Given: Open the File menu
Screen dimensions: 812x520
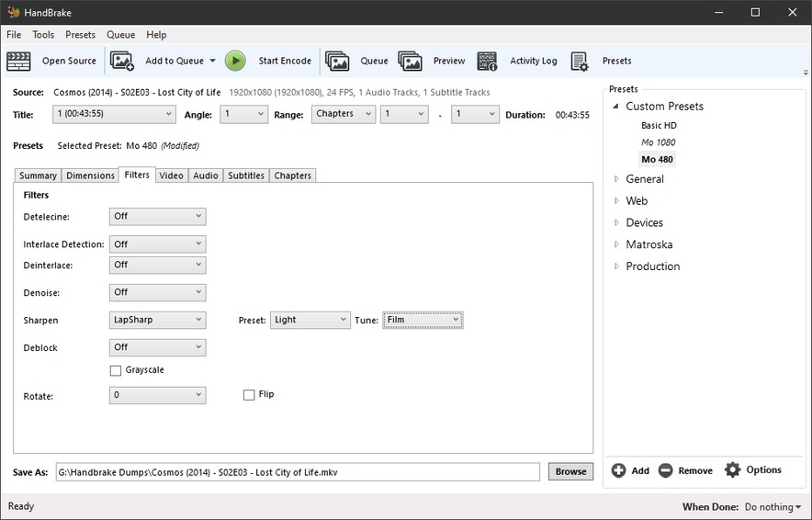Looking at the screenshot, I should [14, 35].
